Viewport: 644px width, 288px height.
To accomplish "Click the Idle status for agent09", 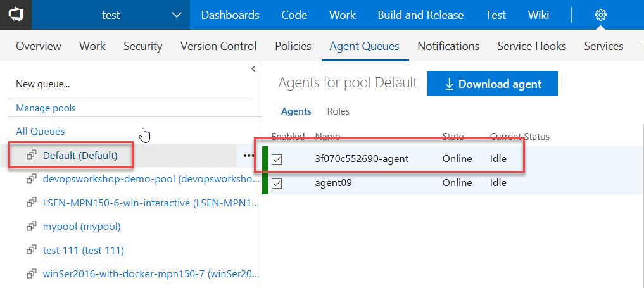I will (x=498, y=183).
